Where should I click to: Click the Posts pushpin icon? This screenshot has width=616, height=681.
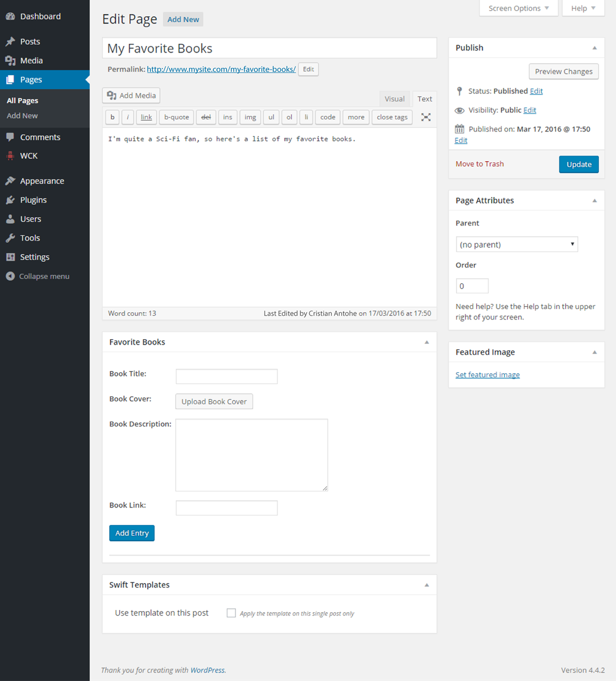point(10,41)
